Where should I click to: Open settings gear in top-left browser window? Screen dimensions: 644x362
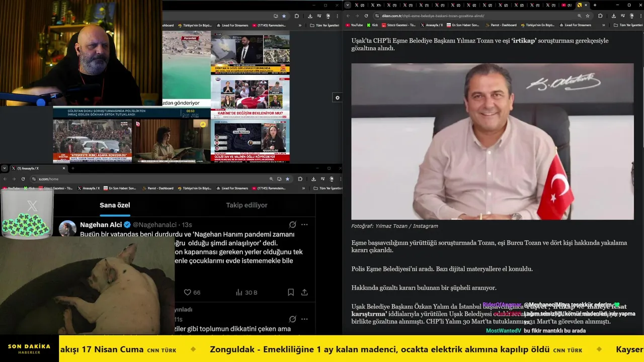[x=338, y=98]
